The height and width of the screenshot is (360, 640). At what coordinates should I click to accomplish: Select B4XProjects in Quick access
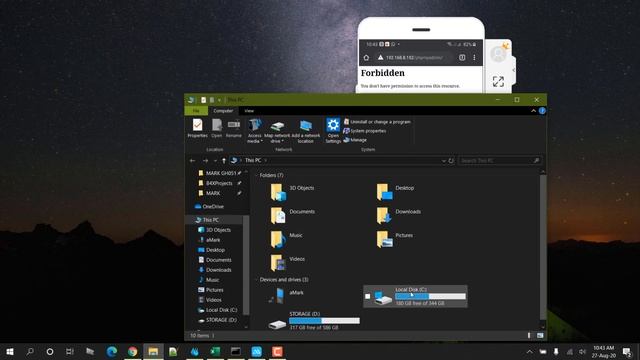(219, 183)
